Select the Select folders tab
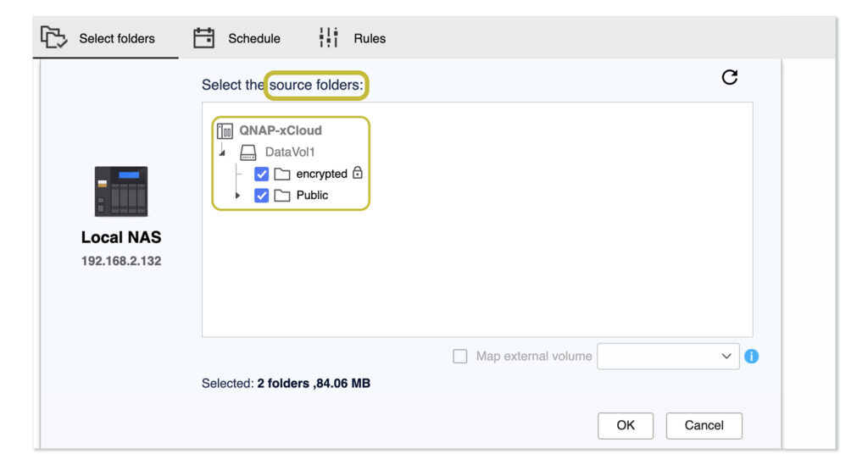The height and width of the screenshot is (465, 868). tap(99, 38)
